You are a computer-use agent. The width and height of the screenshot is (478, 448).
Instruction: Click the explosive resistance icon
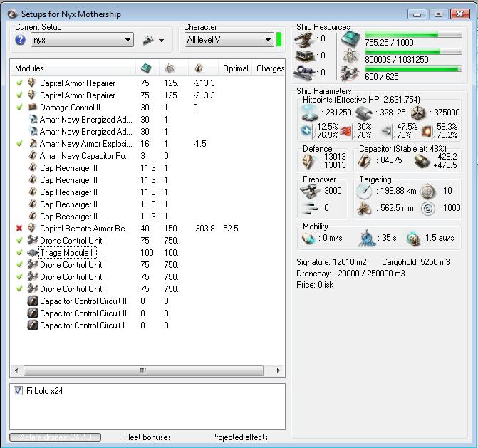(427, 131)
